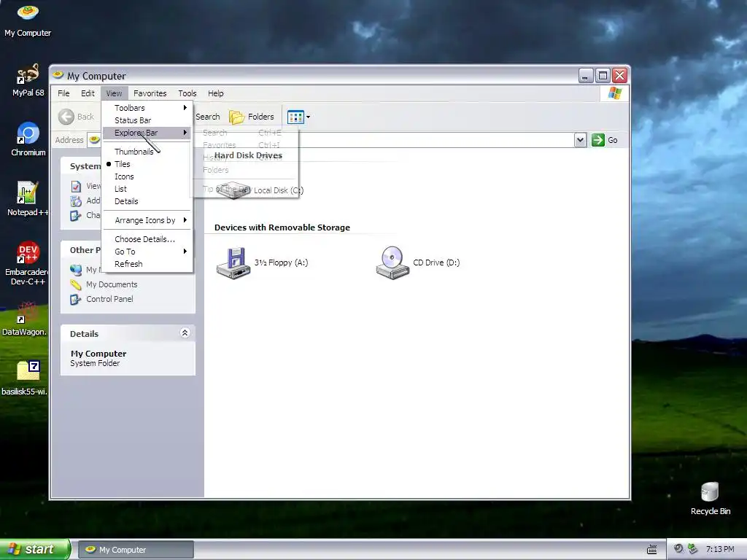
Task: Open the Views button dropdown arrow
Action: 309,117
